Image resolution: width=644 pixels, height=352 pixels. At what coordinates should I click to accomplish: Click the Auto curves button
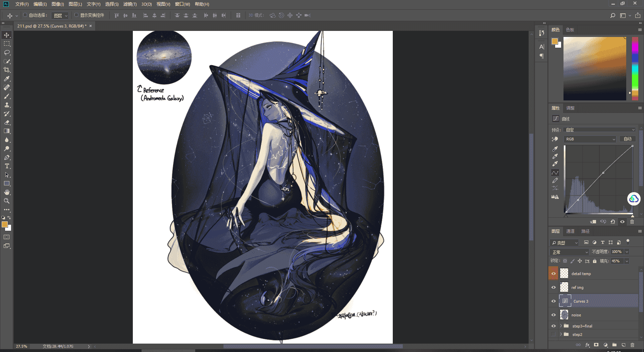pos(628,139)
